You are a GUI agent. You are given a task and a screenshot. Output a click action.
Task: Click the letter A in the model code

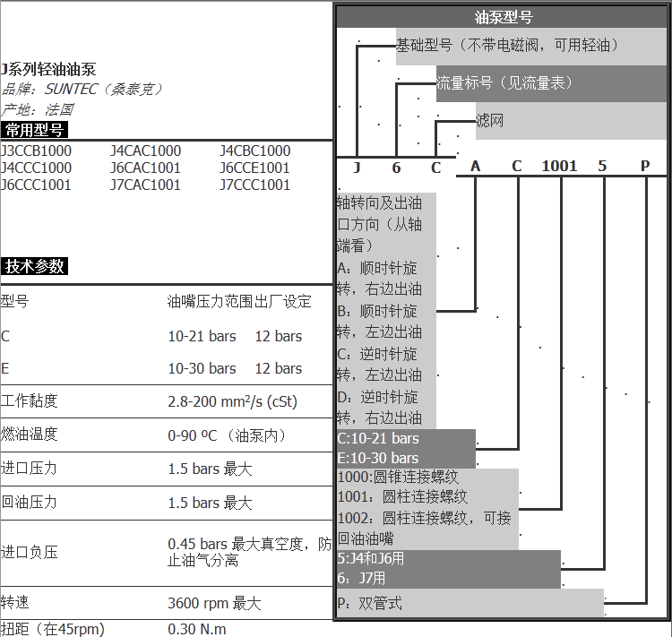click(x=475, y=166)
